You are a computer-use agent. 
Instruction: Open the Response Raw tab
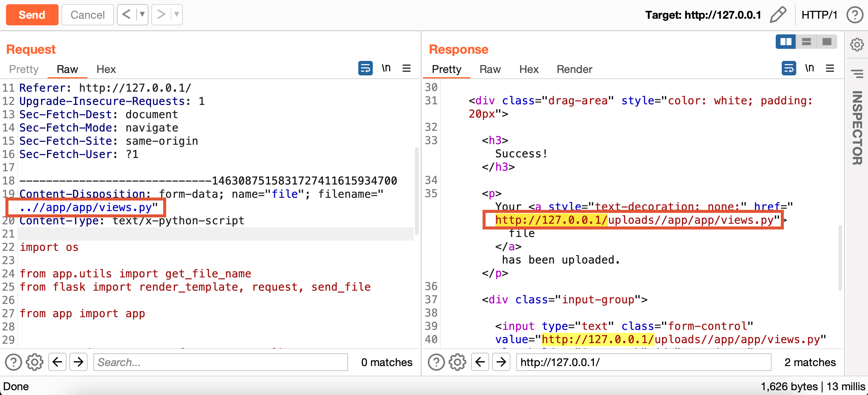coord(490,69)
